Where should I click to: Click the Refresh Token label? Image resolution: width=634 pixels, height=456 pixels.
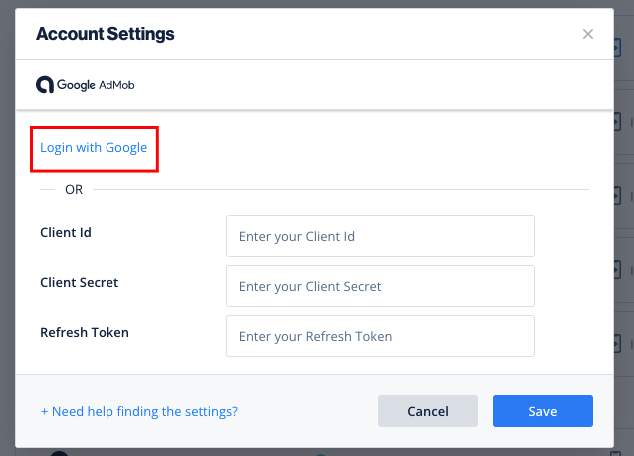[84, 332]
